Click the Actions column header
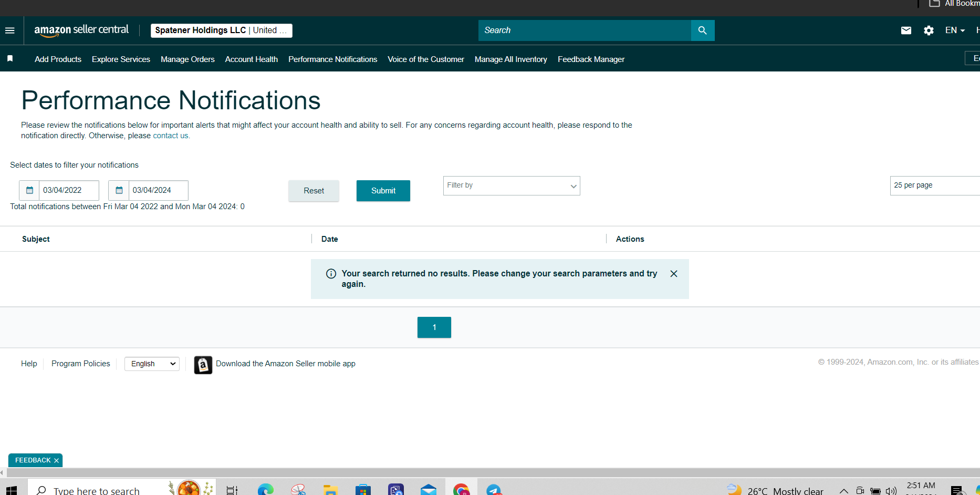 pos(630,239)
